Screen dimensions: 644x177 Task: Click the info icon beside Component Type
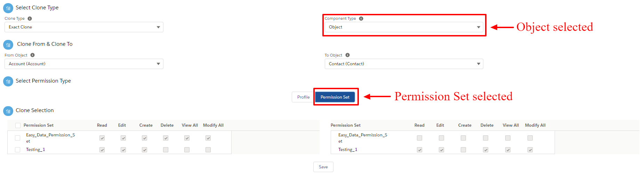point(361,18)
